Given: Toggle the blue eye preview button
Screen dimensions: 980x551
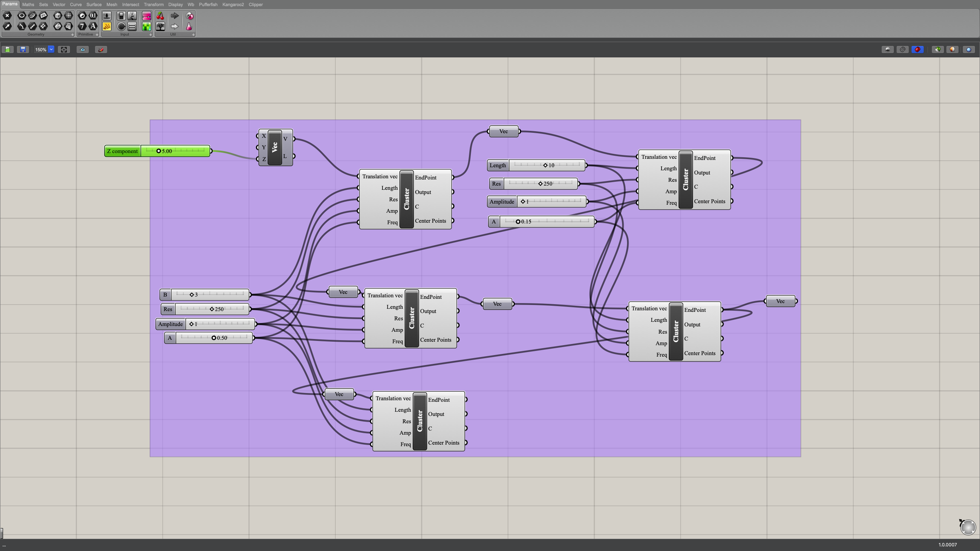Looking at the screenshot, I should point(82,49).
